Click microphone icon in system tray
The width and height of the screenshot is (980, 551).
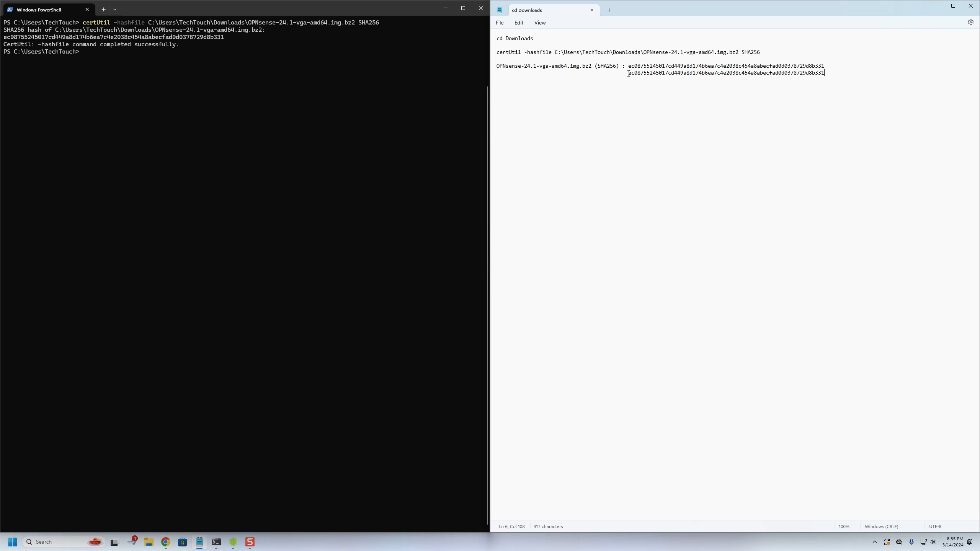(x=911, y=542)
